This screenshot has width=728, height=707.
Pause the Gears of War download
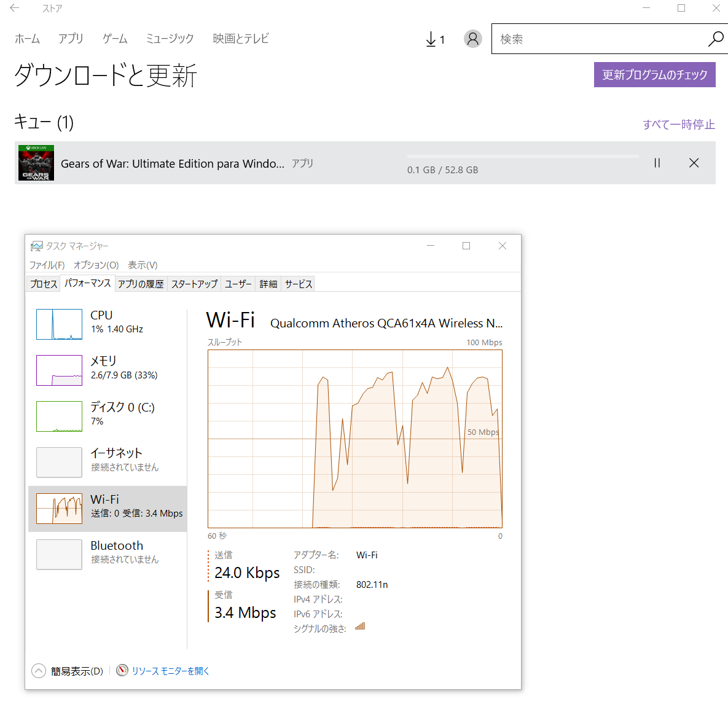tap(657, 163)
